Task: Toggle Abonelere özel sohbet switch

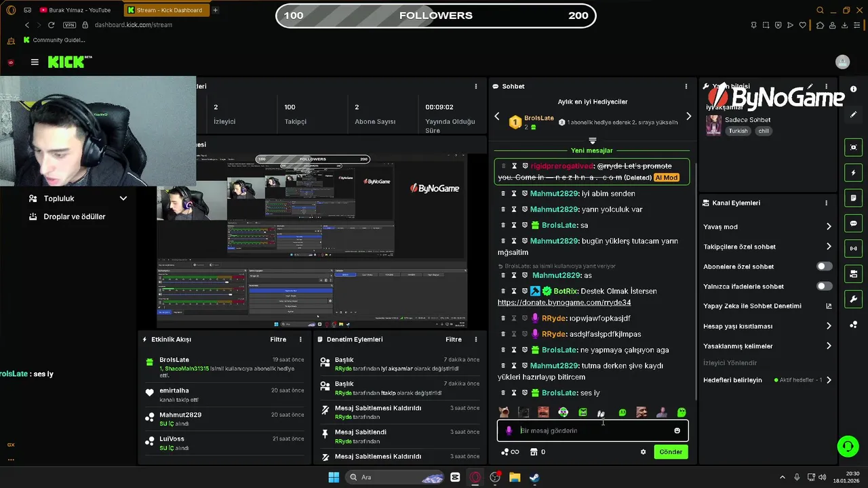Action: pos(824,266)
